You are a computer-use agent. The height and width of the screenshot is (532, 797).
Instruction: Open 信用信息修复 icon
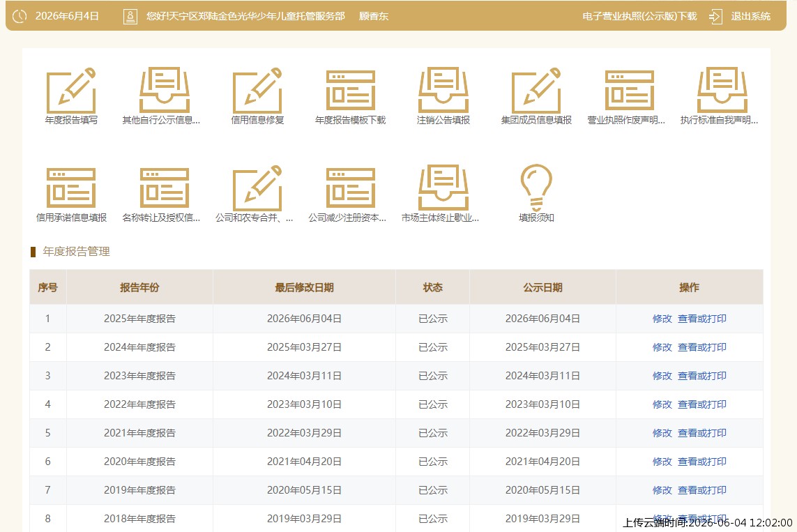[257, 91]
